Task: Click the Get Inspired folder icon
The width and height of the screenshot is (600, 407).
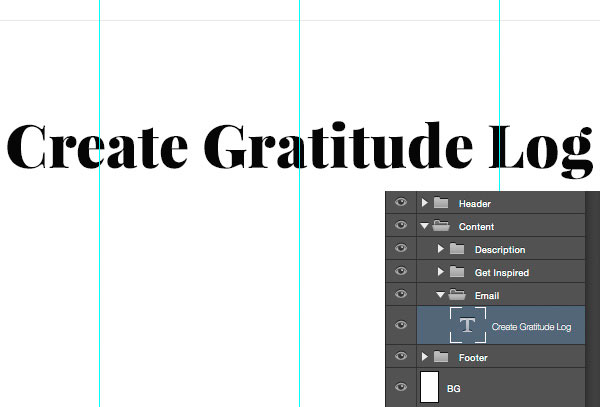Action: (457, 272)
